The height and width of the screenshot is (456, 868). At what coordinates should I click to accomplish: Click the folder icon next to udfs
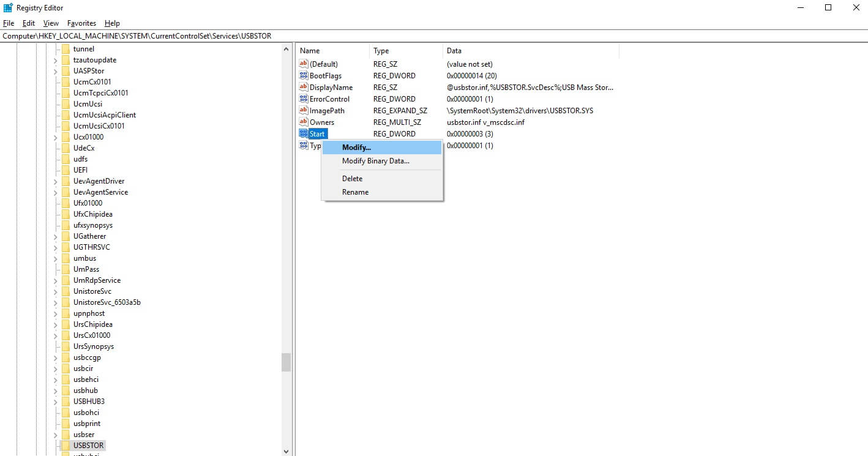65,159
